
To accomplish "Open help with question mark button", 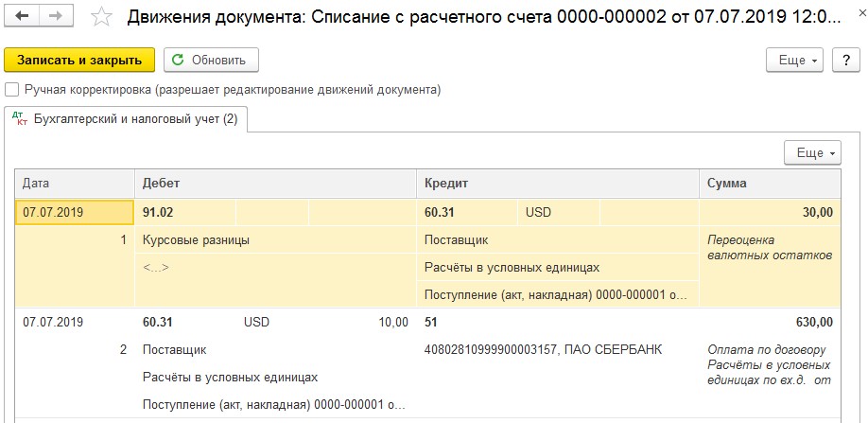I will click(x=846, y=60).
